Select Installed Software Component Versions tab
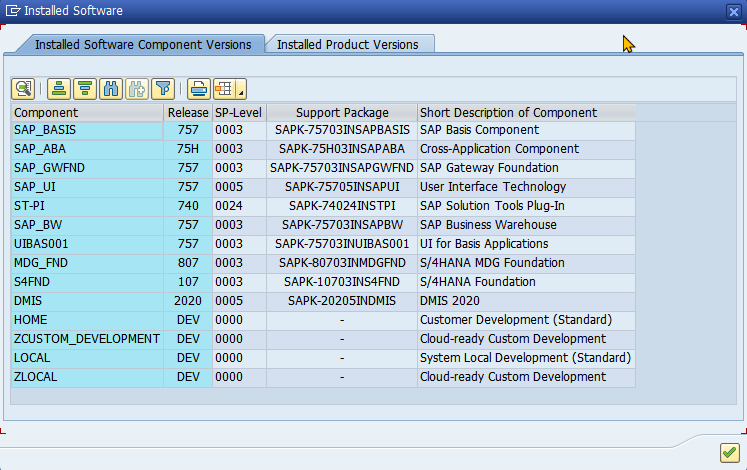Screen dimensions: 747x470 click(x=143, y=44)
